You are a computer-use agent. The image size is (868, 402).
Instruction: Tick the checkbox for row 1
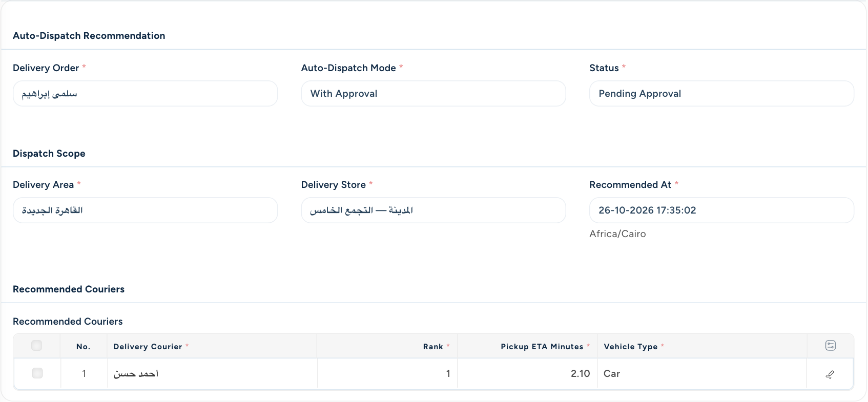tap(37, 373)
